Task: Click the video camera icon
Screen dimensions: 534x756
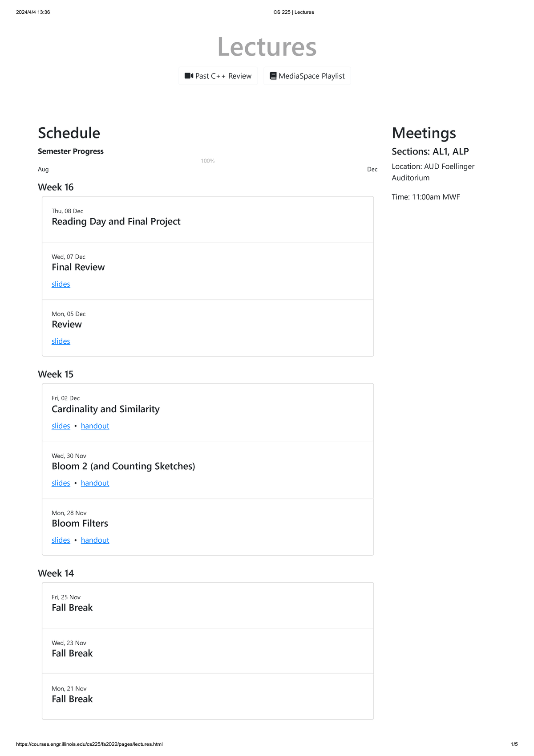Action: 189,76
